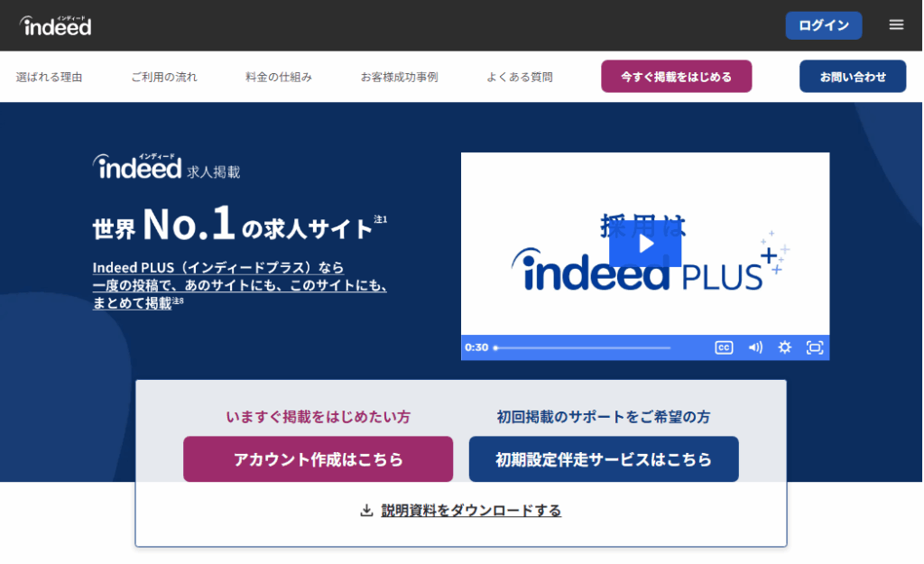Play the Indeed PLUS video
This screenshot has width=924, height=564.
point(645,244)
